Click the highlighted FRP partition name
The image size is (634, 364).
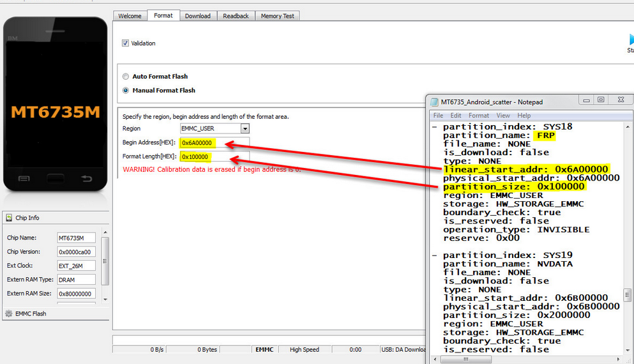click(x=546, y=135)
